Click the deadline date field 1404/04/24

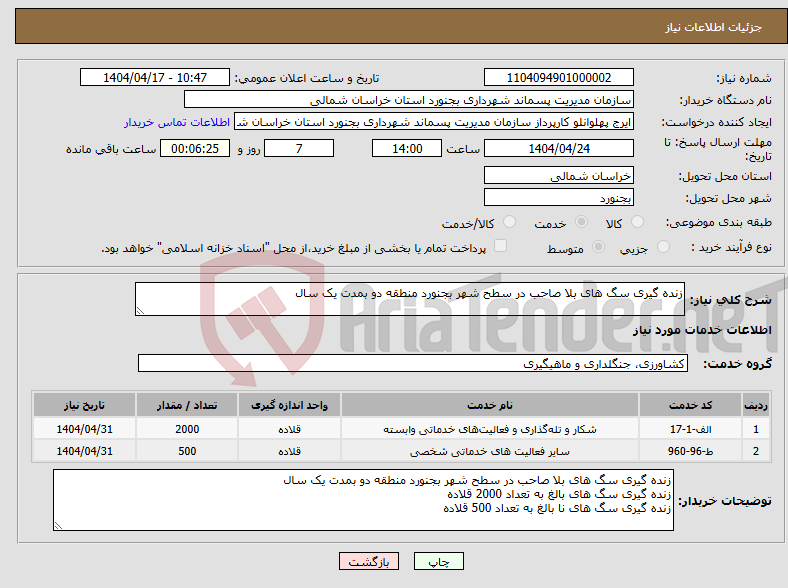558,148
